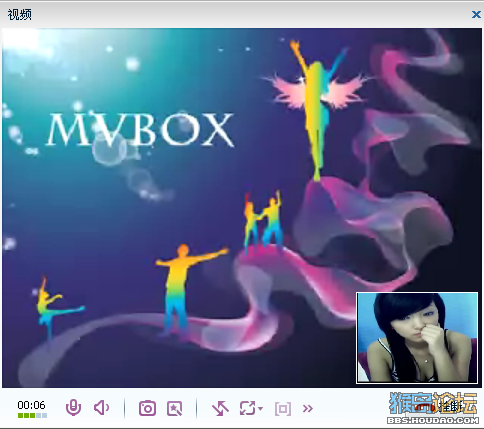Viewport: 484px width, 429px height.
Task: Expand more tools with double chevron
Action: [x=308, y=408]
